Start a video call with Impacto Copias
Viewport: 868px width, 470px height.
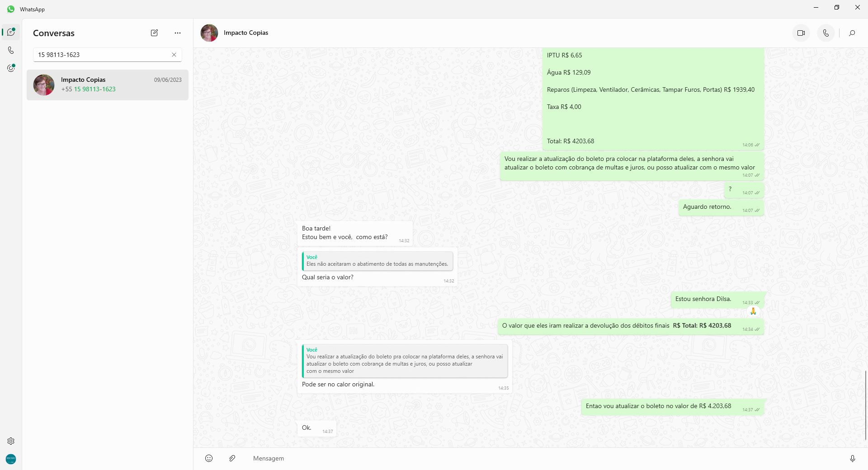801,33
